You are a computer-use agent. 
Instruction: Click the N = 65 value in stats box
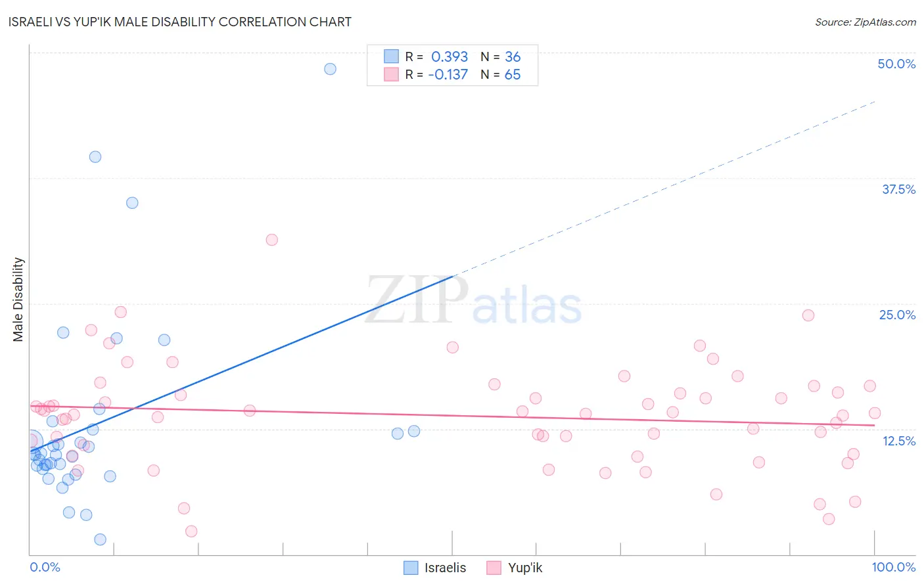click(x=501, y=74)
